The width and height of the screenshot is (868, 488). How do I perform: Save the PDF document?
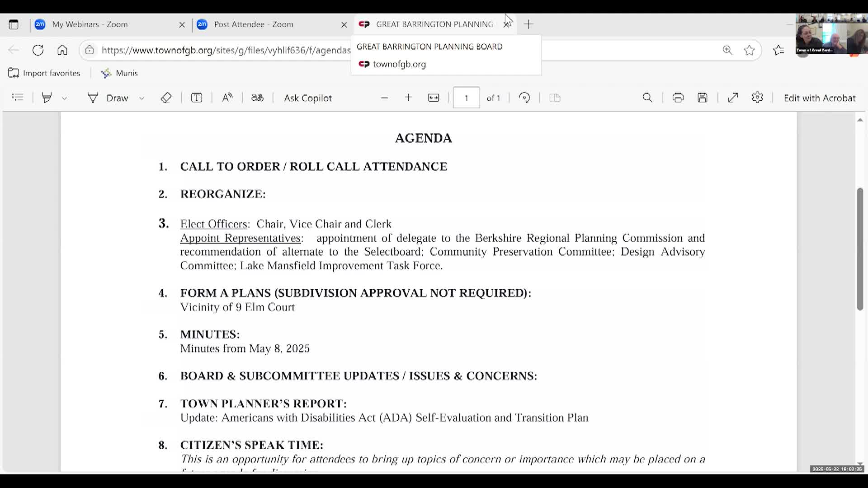tap(703, 98)
